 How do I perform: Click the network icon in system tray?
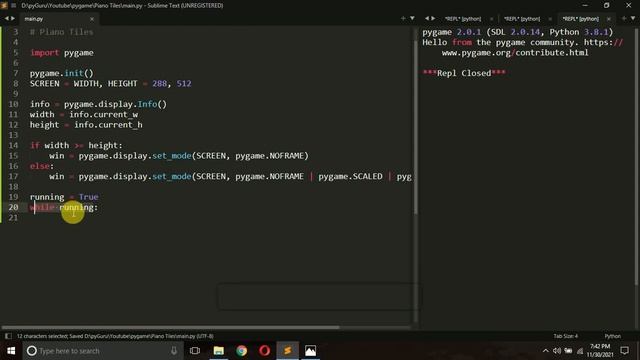click(580, 351)
